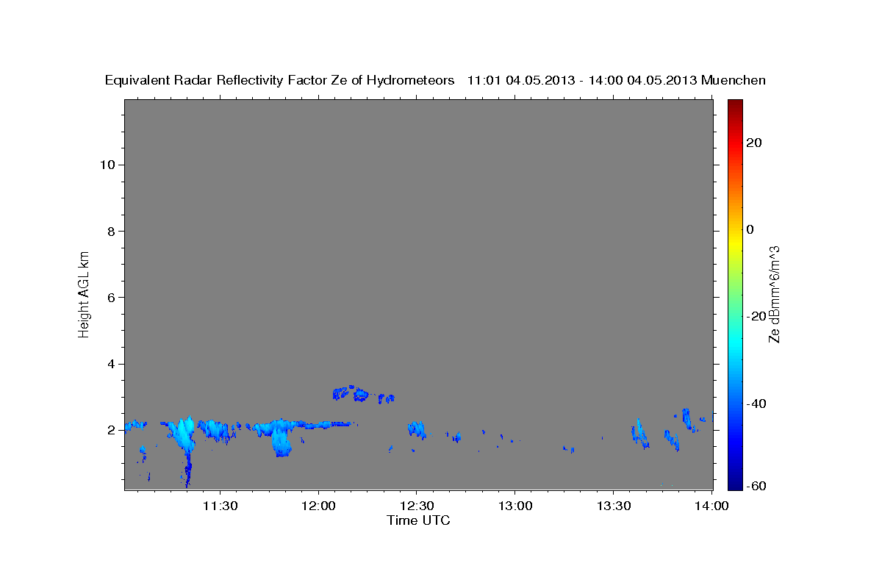The width and height of the screenshot is (882, 588).
Task: Click the 14:00 time tick label
Action: coord(711,506)
